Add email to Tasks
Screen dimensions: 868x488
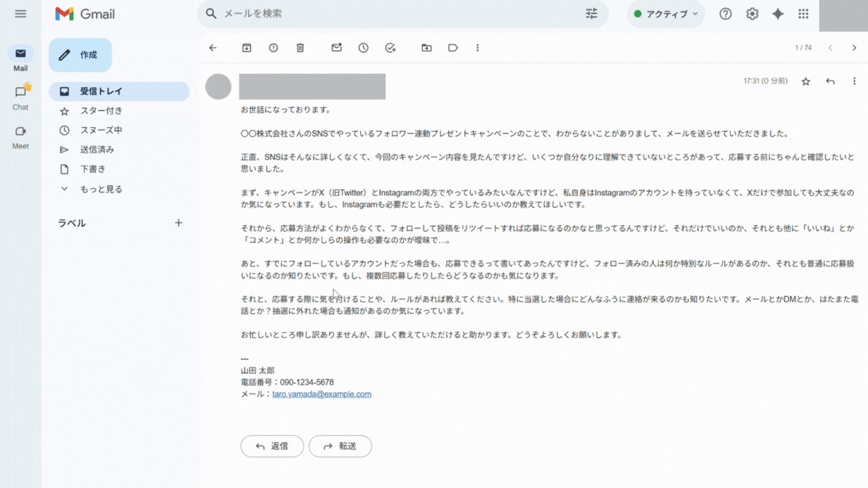click(x=390, y=48)
